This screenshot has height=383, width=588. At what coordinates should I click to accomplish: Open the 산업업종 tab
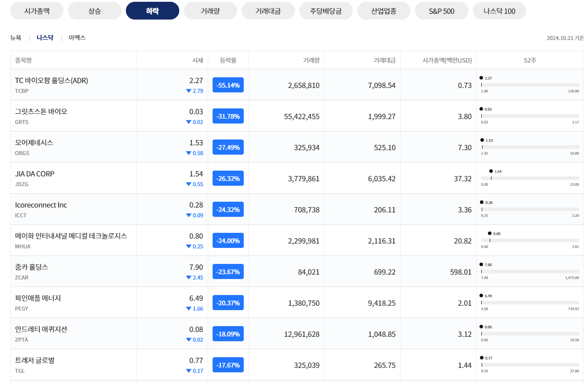[384, 11]
